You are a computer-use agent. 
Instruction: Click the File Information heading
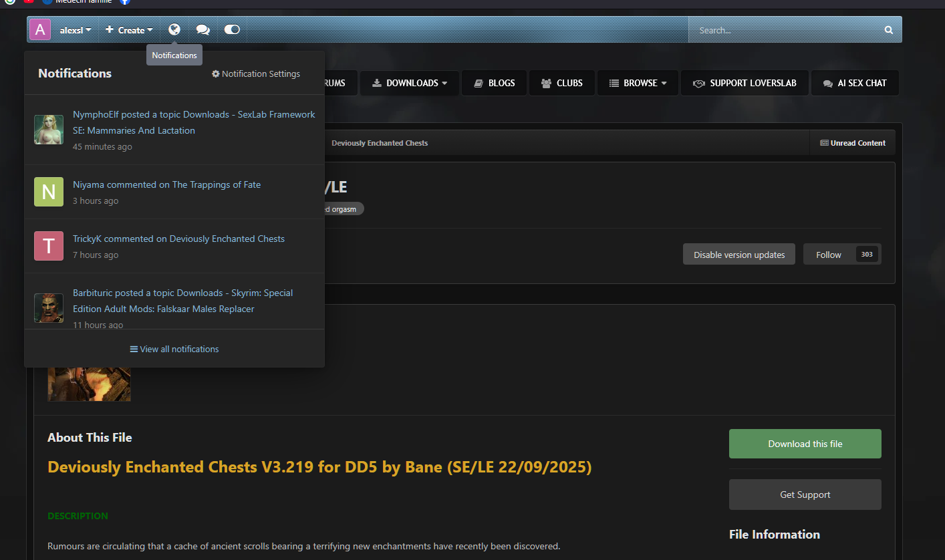pos(775,535)
